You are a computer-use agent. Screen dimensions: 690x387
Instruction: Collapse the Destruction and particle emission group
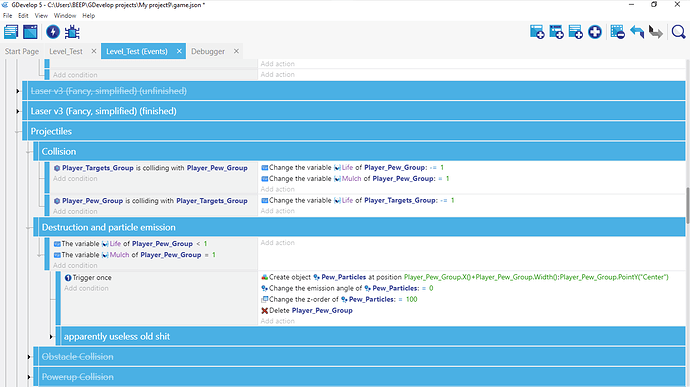(29, 228)
